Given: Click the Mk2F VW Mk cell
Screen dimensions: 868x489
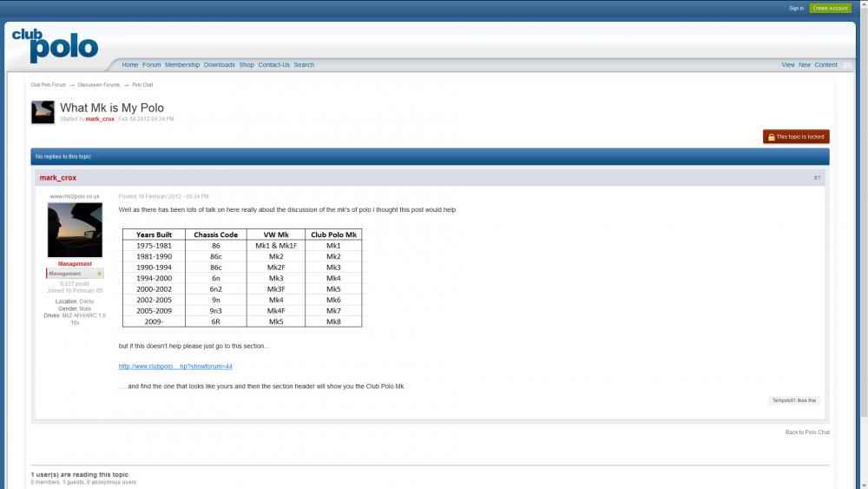Looking at the screenshot, I should [276, 268].
